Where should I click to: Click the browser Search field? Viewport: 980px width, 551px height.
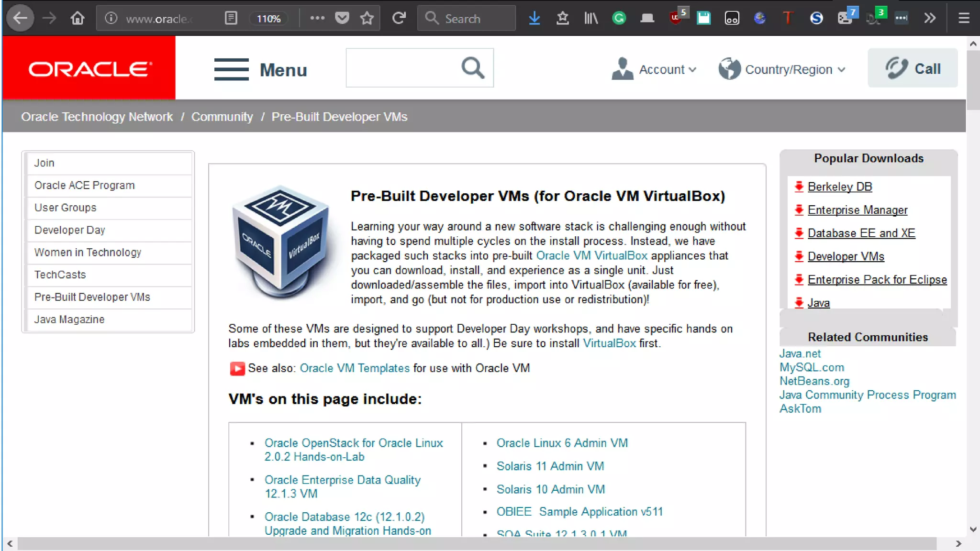(467, 18)
